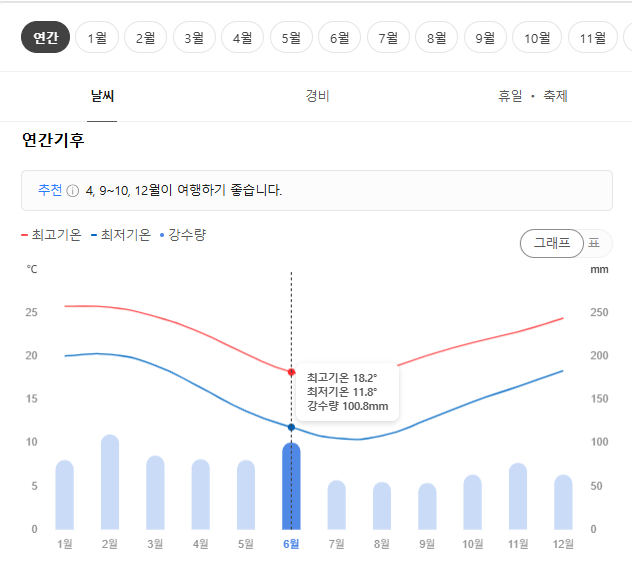Click the highlighted 6월 precipitation bar
This screenshot has height=580, width=632.
coord(291,486)
